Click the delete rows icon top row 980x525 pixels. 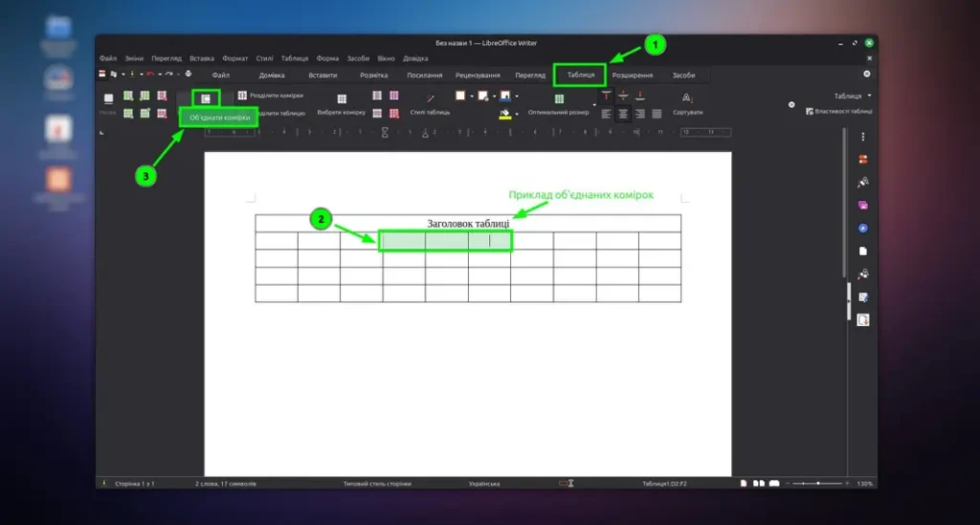162,96
